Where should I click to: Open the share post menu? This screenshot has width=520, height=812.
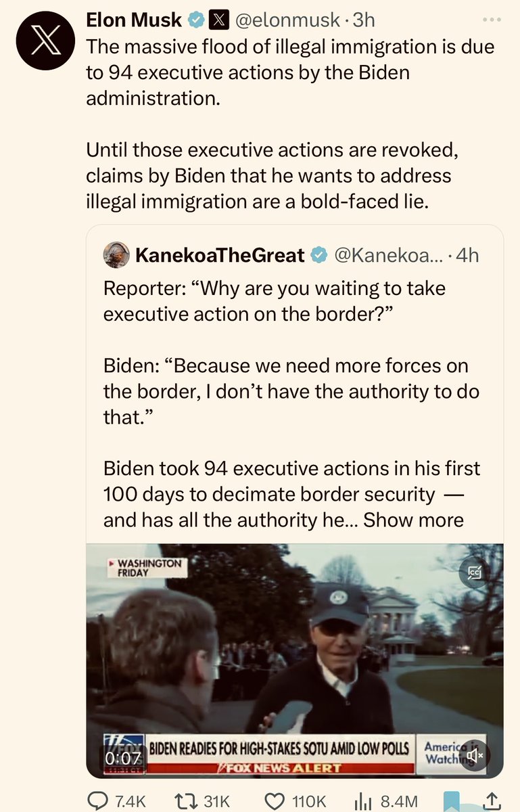click(x=494, y=800)
